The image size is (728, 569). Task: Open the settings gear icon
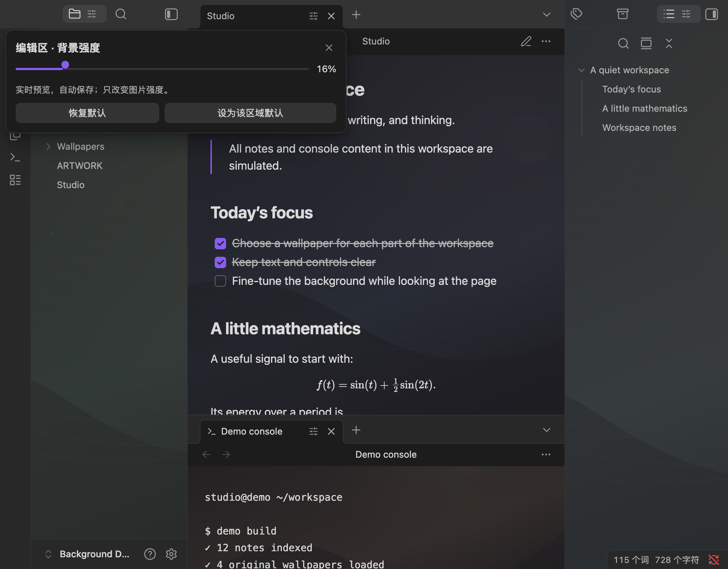click(x=171, y=554)
